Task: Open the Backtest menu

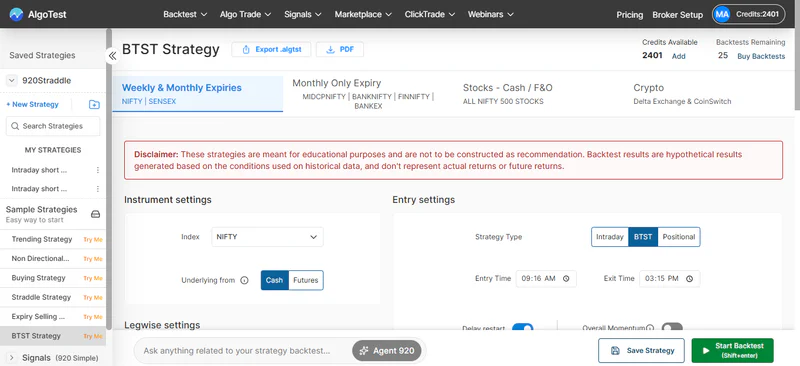Action: point(185,14)
